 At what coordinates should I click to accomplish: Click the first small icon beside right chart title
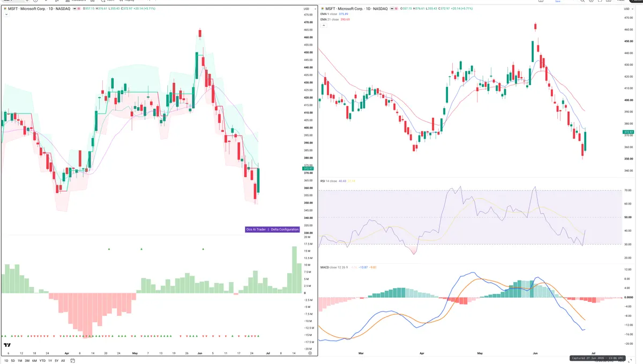[392, 9]
